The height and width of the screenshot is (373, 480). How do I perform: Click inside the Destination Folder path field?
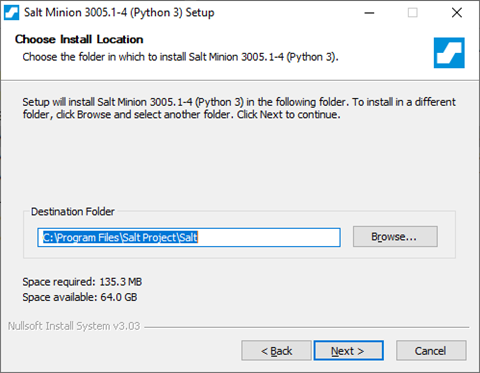[x=189, y=237]
